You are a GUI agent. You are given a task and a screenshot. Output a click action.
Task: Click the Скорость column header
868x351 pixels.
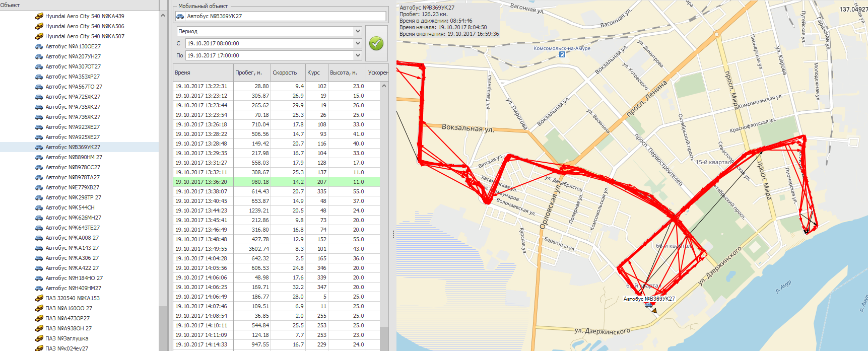point(288,73)
